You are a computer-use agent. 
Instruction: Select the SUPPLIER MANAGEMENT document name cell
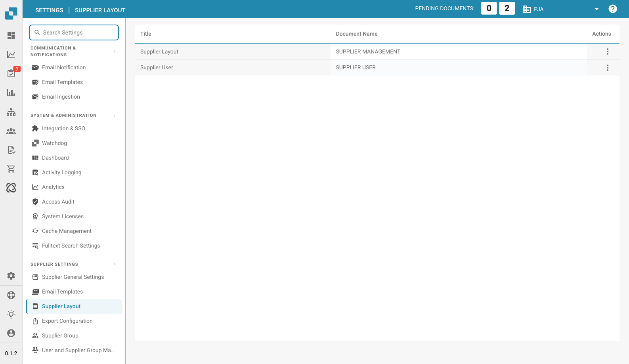point(459,51)
